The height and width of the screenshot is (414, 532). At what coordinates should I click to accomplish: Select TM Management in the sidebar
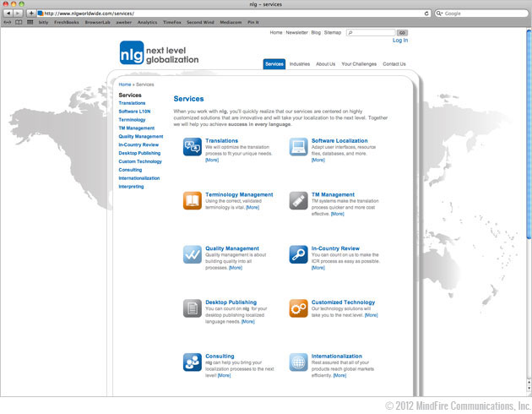point(137,128)
